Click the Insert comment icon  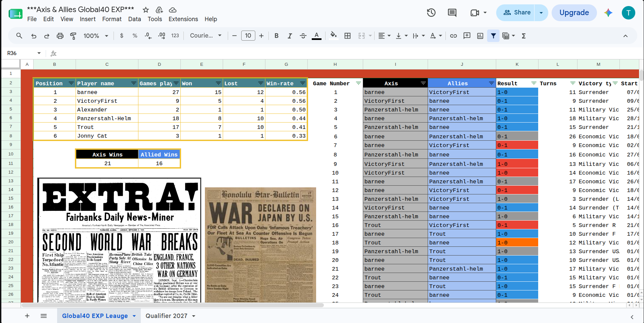(x=467, y=36)
